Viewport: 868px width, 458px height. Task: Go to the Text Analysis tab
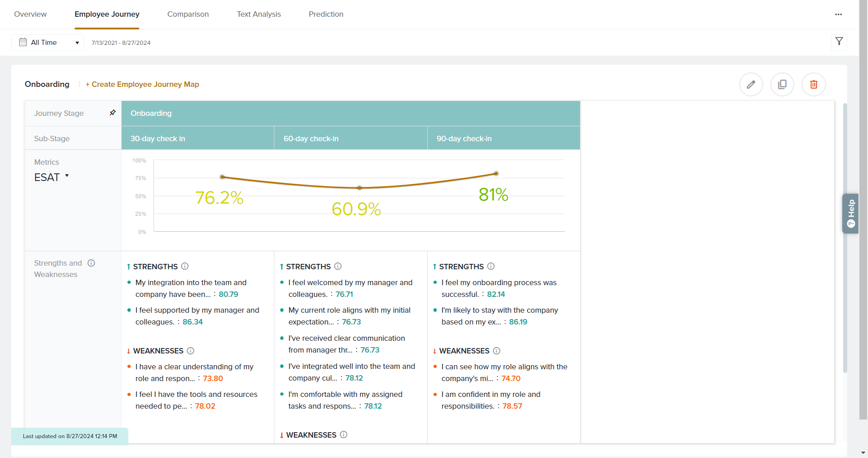(259, 14)
